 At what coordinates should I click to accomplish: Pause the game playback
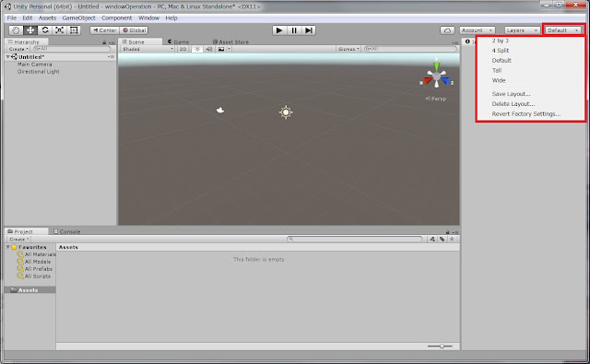(x=294, y=30)
